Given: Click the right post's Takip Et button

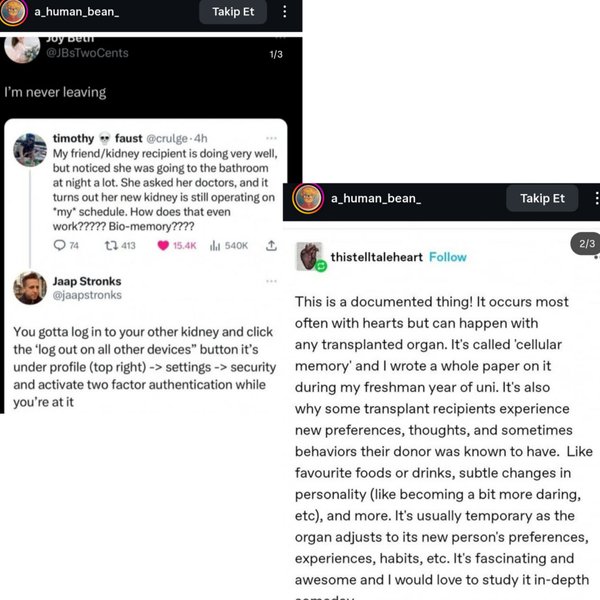Looking at the screenshot, I should [542, 198].
